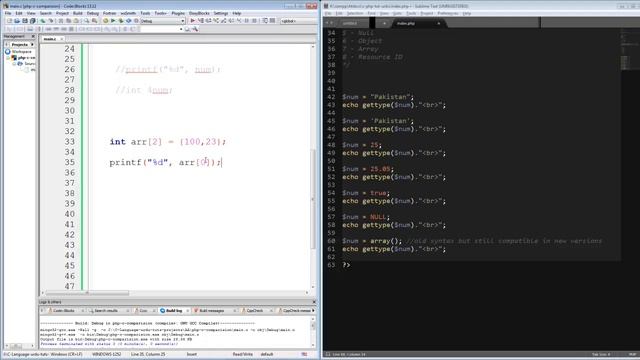Open the global scope dropdown
The height and width of the screenshot is (360, 640).
click(x=300, y=21)
